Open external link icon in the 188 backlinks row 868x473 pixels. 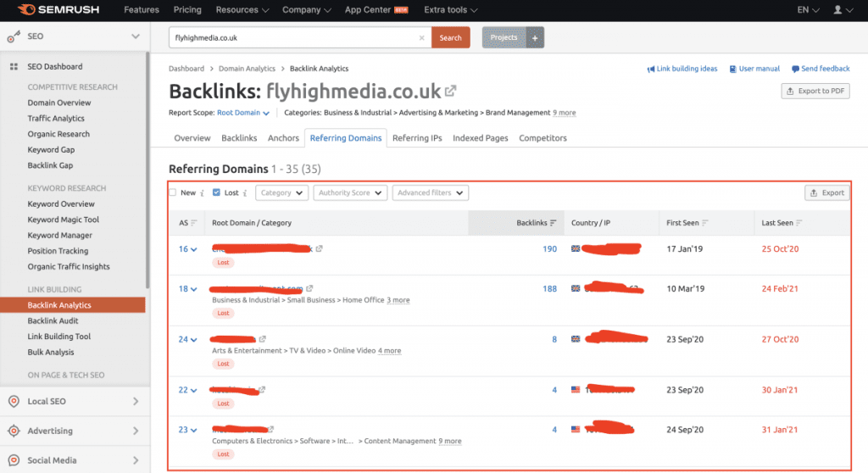[x=309, y=288]
